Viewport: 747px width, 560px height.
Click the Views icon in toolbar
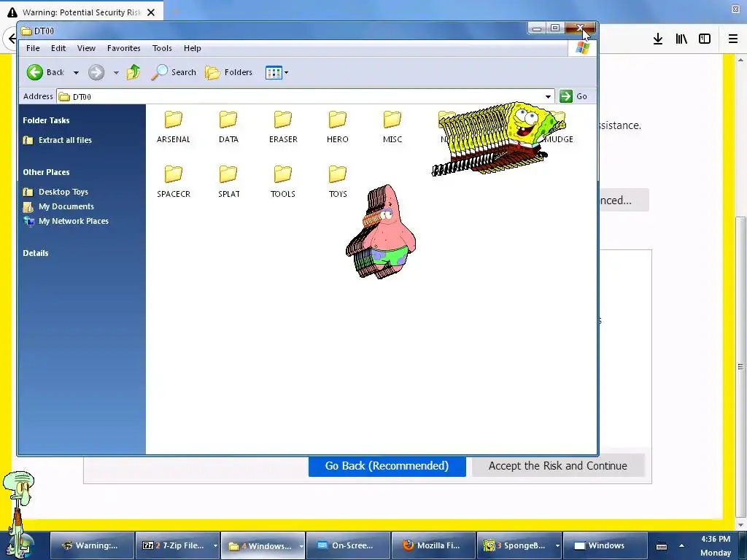(274, 73)
